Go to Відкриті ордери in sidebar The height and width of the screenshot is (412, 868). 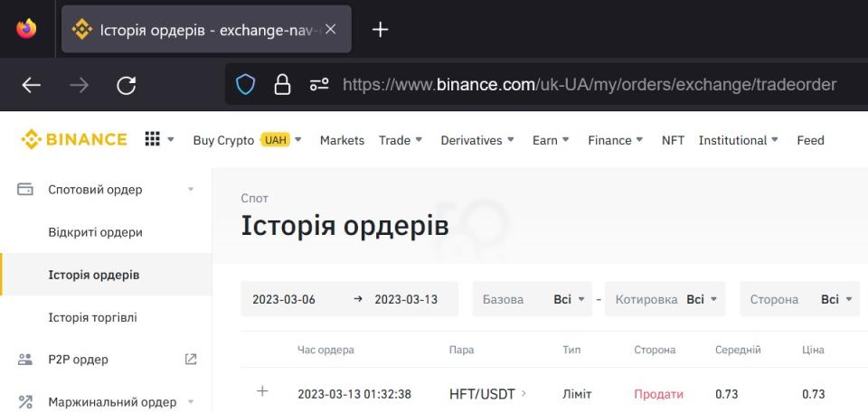tap(95, 232)
